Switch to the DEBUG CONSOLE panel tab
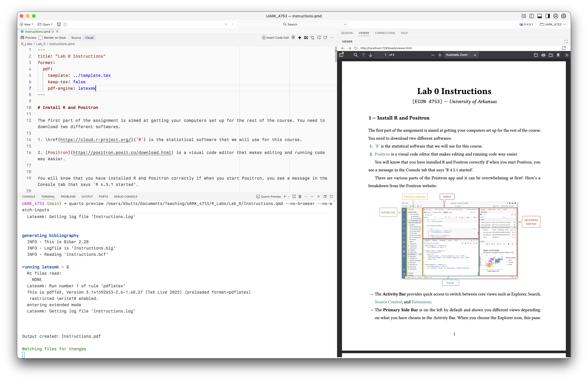The height and width of the screenshot is (381, 588). pyautogui.click(x=125, y=197)
